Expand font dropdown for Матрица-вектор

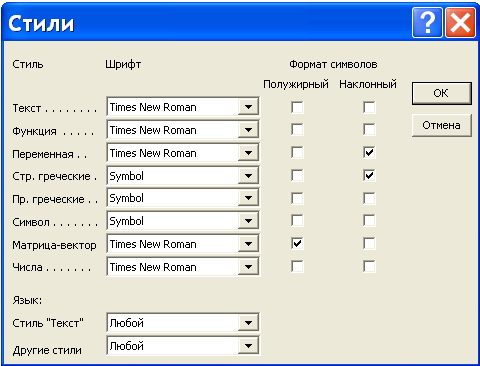click(248, 244)
